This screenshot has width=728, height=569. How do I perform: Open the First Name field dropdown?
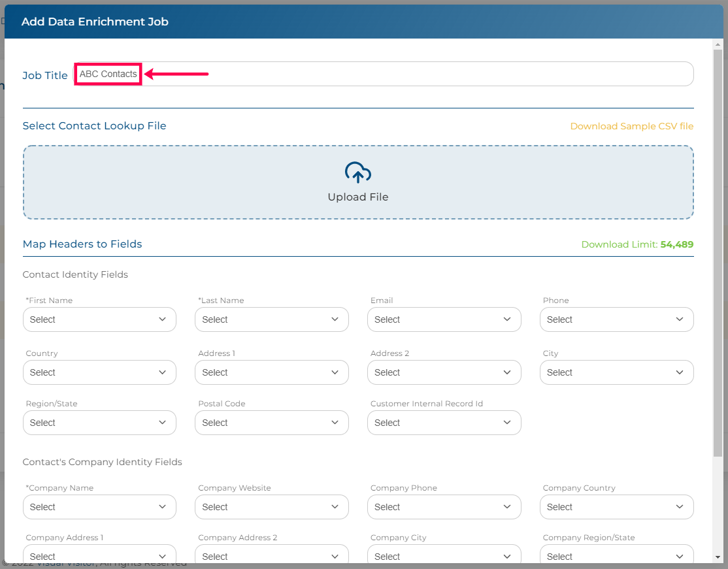pyautogui.click(x=99, y=319)
